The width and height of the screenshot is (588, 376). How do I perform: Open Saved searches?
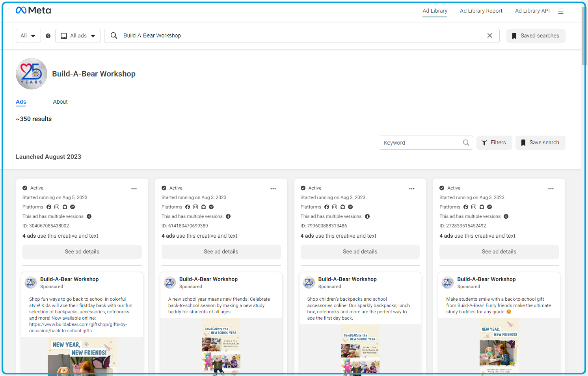click(536, 36)
